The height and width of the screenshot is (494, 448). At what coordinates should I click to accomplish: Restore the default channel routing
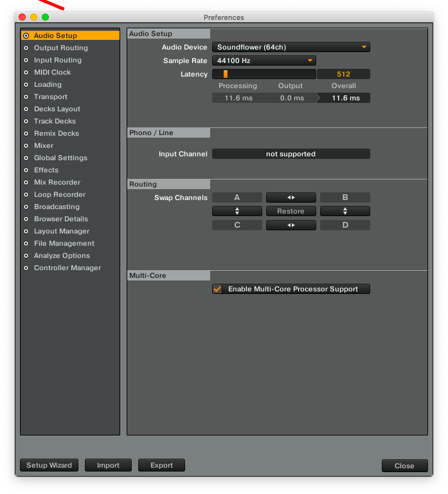[x=291, y=211]
